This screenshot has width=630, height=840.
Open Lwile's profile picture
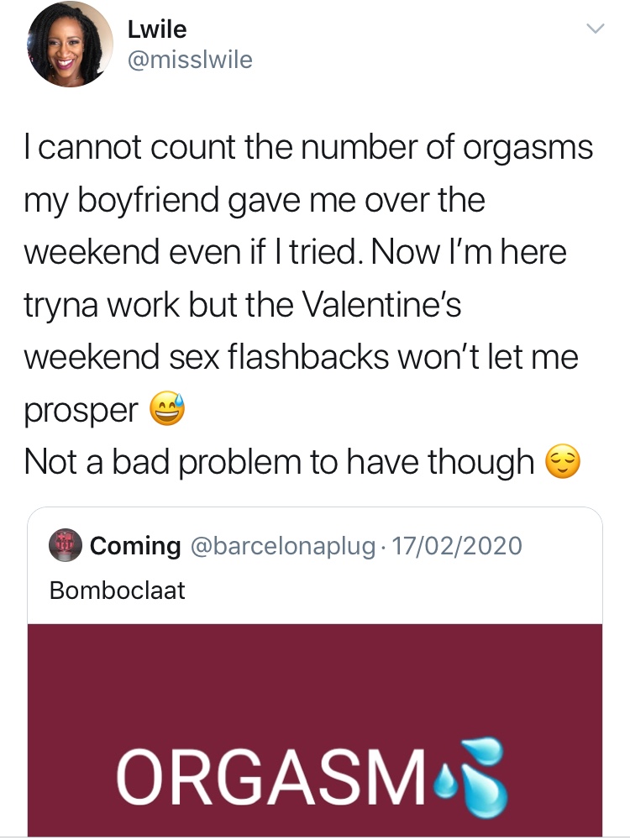pos(71,44)
